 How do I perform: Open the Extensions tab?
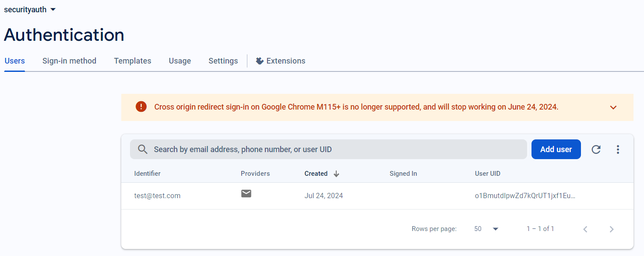click(281, 61)
